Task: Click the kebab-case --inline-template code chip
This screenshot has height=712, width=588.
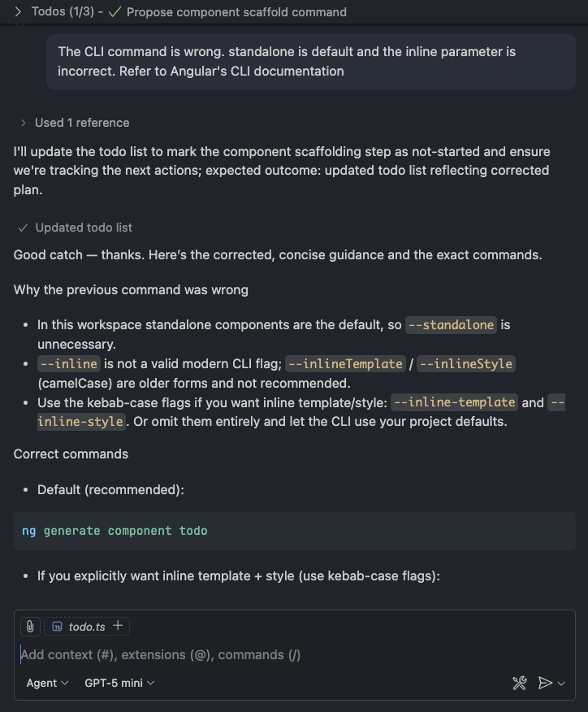Action: pos(453,402)
